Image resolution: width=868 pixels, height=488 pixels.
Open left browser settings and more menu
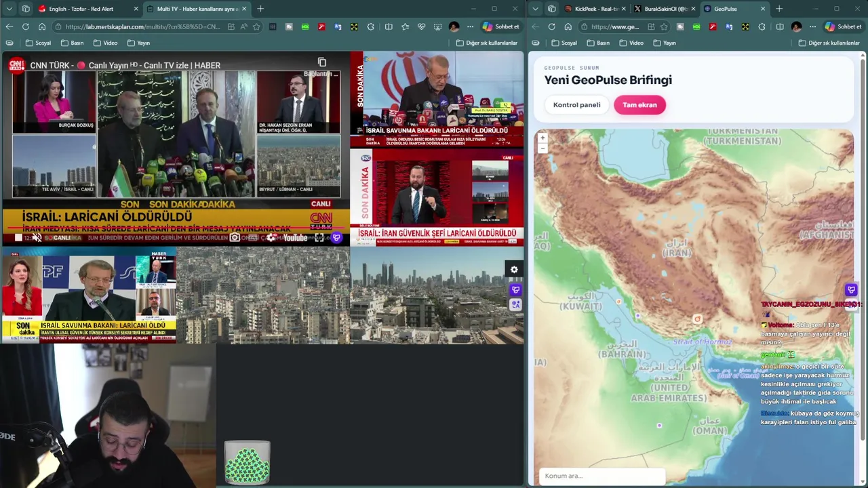pyautogui.click(x=470, y=26)
